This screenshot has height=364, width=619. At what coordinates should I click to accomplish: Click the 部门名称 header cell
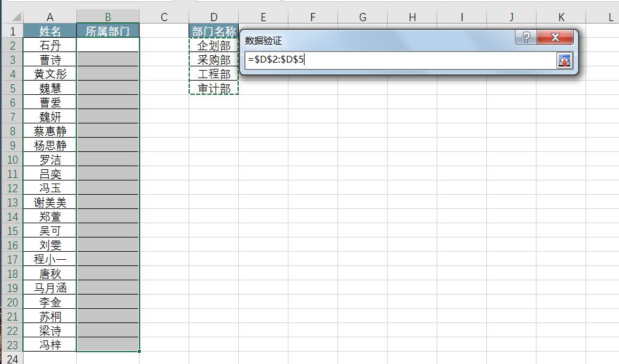[213, 31]
